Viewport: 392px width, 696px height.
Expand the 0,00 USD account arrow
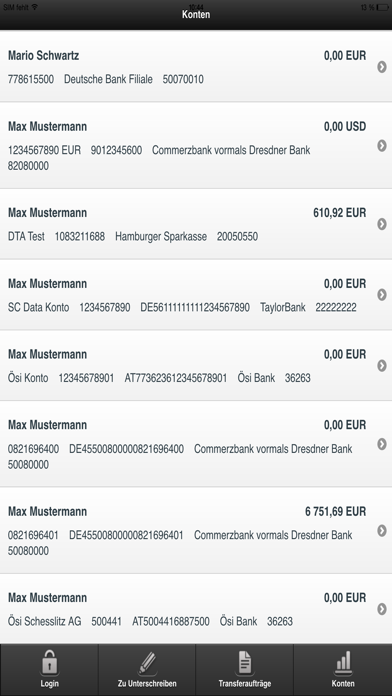coord(382,146)
